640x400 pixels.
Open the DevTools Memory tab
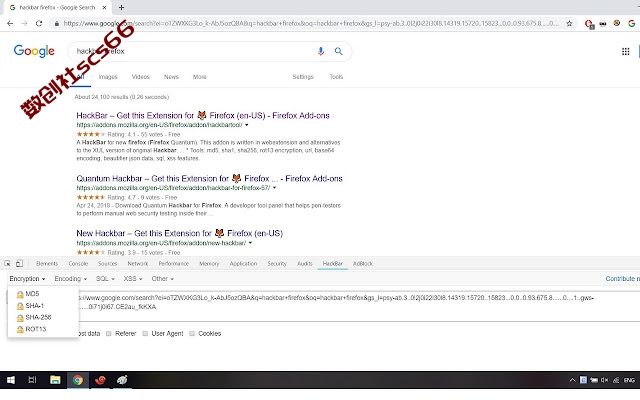[209, 264]
